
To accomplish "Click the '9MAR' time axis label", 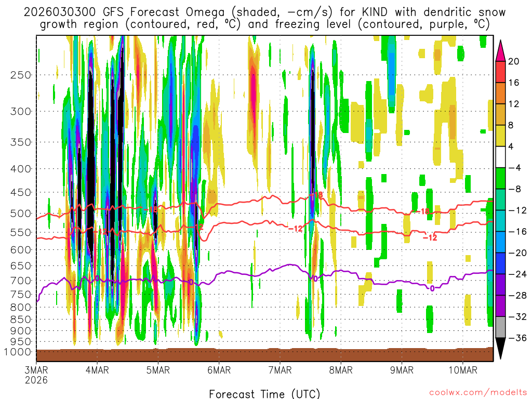I will (402, 370).
